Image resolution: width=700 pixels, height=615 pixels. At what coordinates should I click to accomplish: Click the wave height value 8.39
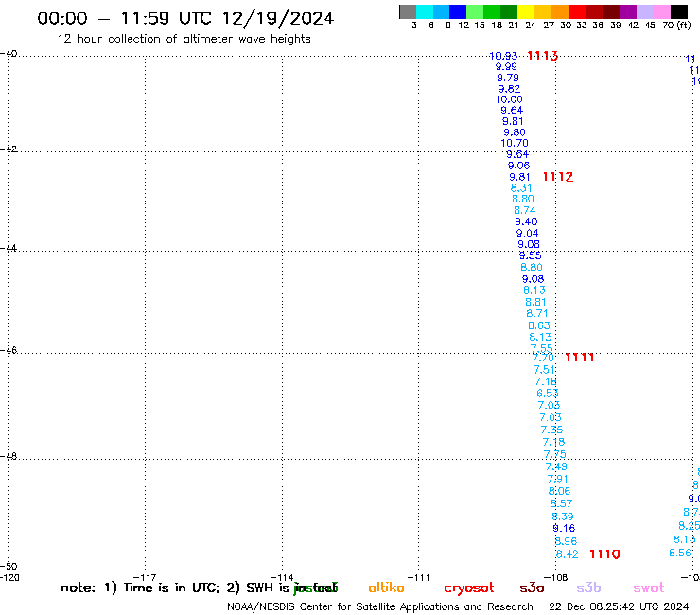pos(563,517)
